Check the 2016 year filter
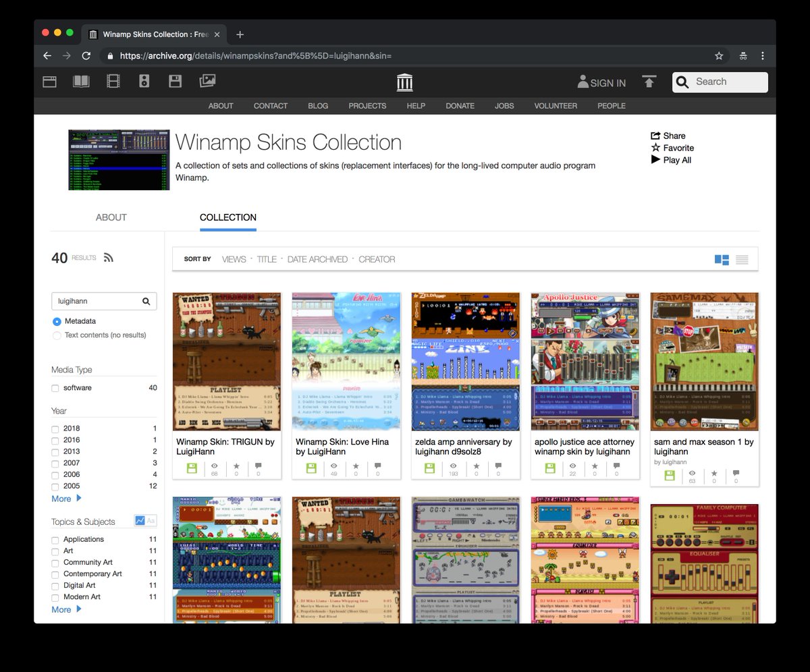Image resolution: width=810 pixels, height=672 pixels. point(55,440)
